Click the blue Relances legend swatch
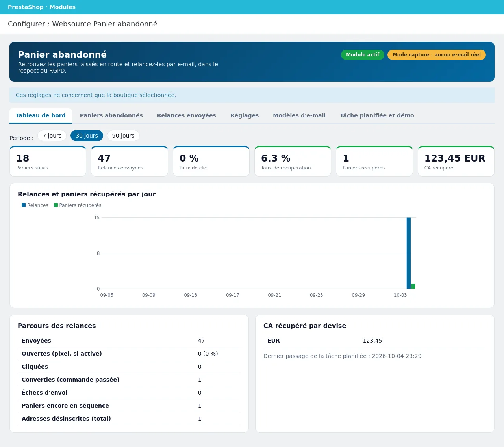This screenshot has height=447, width=504. click(24, 205)
